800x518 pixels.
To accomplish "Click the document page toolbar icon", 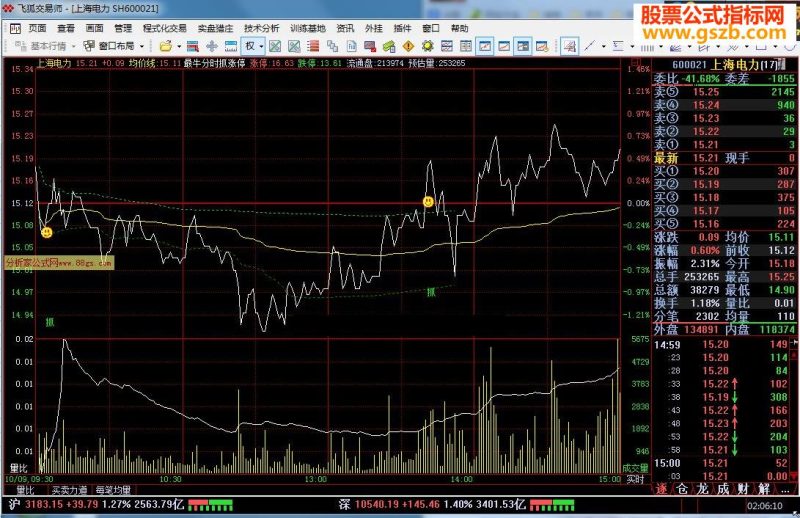I will point(352,46).
